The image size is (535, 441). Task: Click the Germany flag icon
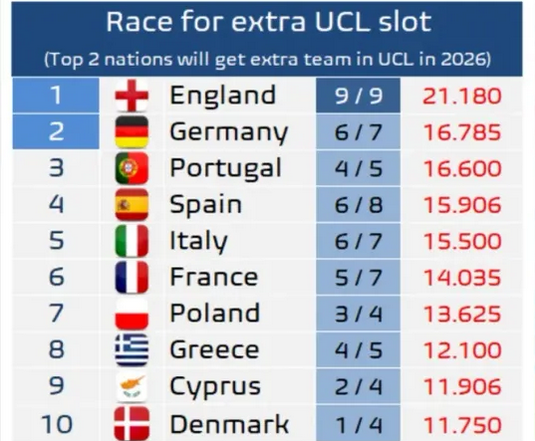(132, 132)
